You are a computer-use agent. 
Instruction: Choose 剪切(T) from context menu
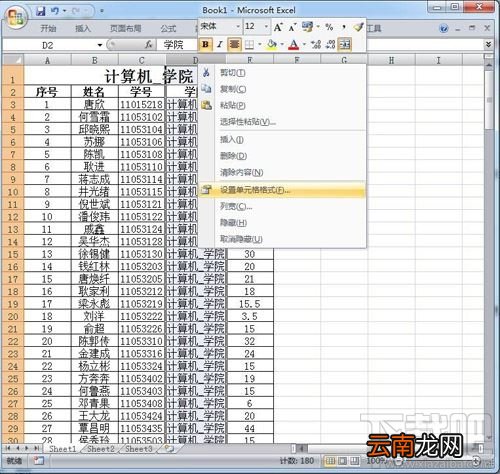click(x=282, y=73)
